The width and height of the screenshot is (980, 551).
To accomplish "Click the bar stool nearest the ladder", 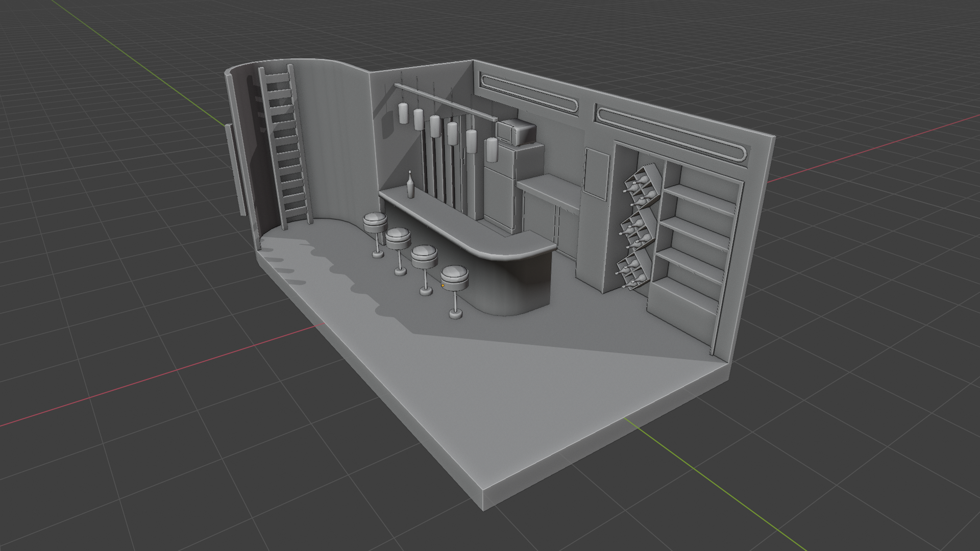I will coord(375,223).
